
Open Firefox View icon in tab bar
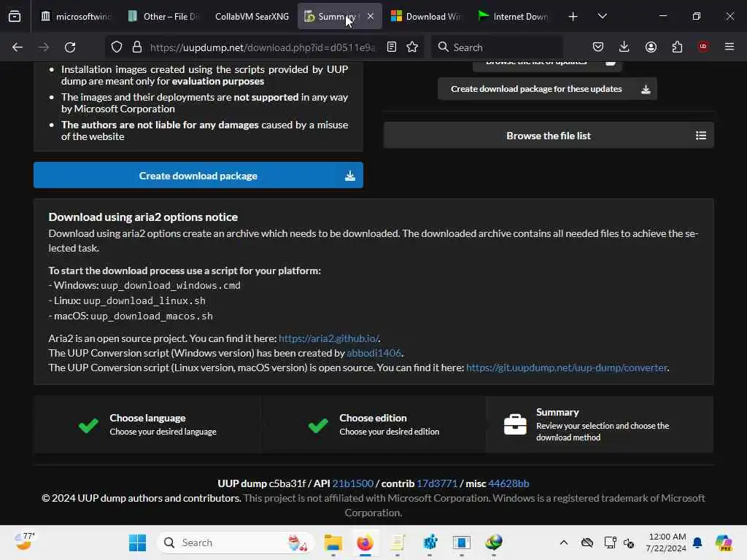(x=15, y=17)
